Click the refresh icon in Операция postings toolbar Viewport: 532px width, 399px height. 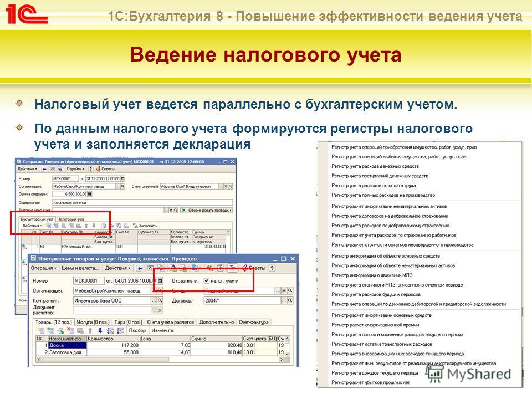click(x=104, y=226)
